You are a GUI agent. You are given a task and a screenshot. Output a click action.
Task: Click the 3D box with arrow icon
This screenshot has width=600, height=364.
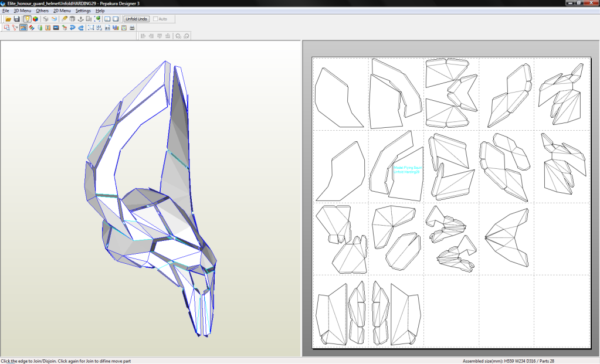pos(65,28)
